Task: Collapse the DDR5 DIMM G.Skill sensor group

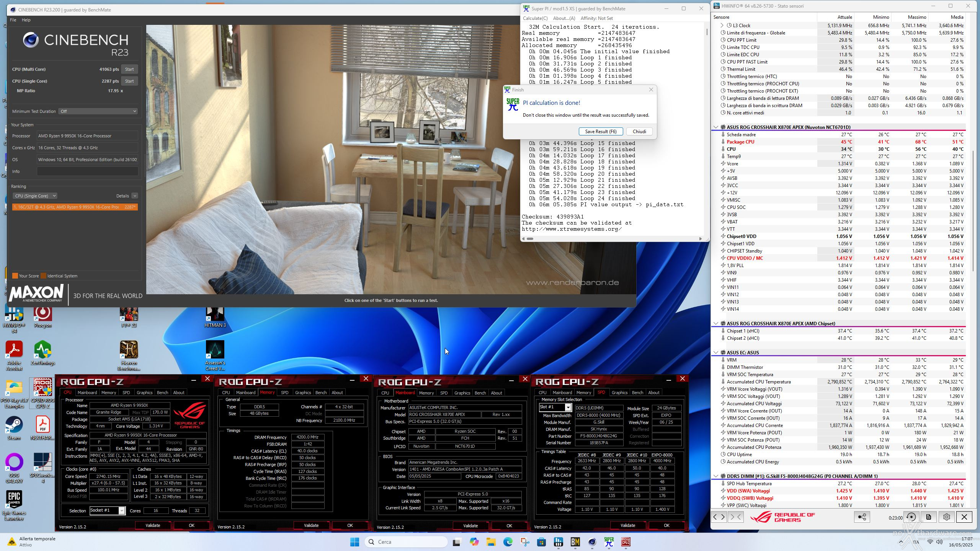Action: (x=715, y=476)
